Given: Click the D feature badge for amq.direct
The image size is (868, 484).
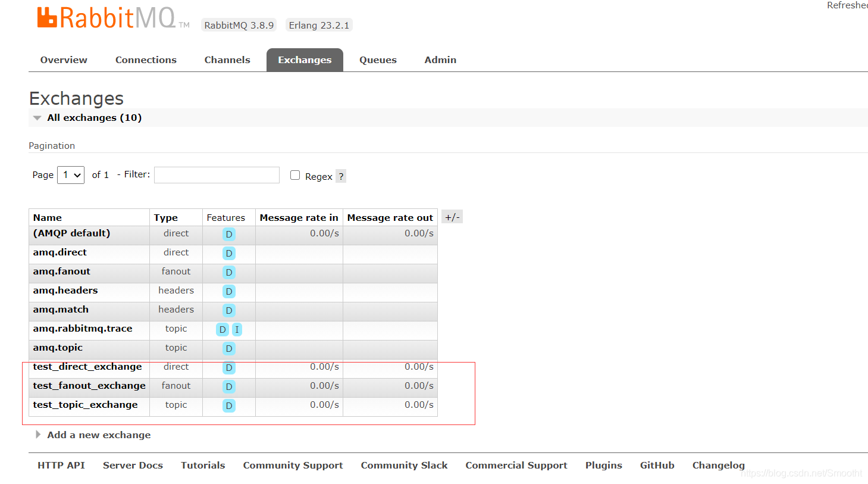Looking at the screenshot, I should pos(229,254).
